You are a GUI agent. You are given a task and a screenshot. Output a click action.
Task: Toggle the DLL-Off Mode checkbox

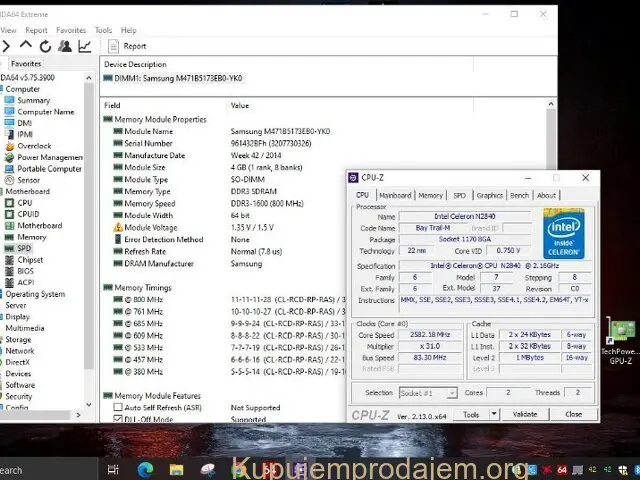tap(119, 419)
